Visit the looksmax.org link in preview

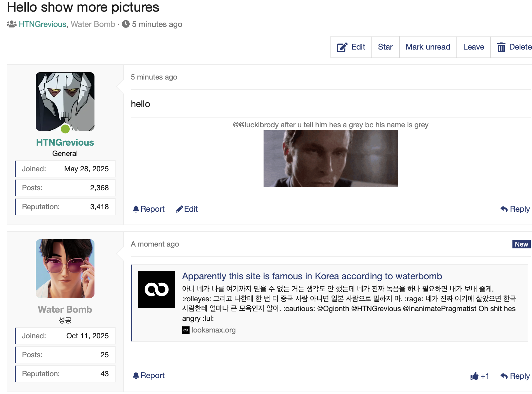[213, 330]
